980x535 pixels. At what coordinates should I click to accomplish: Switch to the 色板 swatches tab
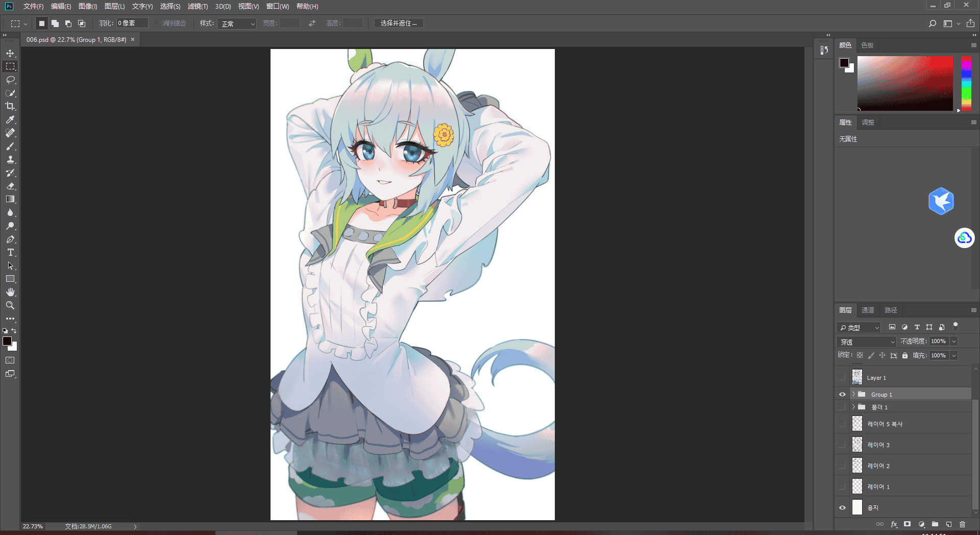tap(867, 45)
